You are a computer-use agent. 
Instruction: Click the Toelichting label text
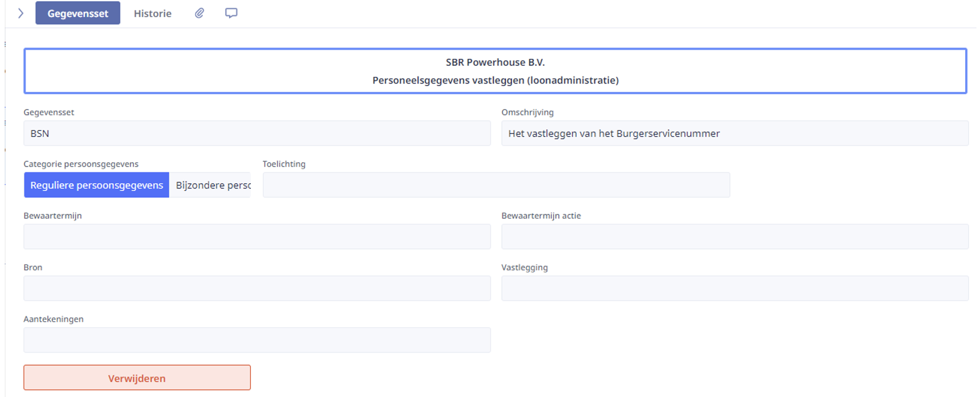284,164
